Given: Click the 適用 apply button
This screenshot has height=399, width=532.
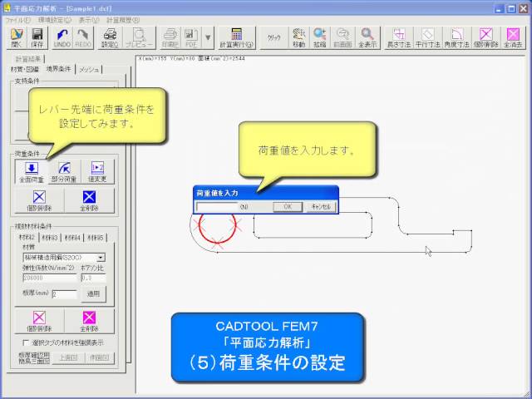Looking at the screenshot, I should tap(93, 293).
